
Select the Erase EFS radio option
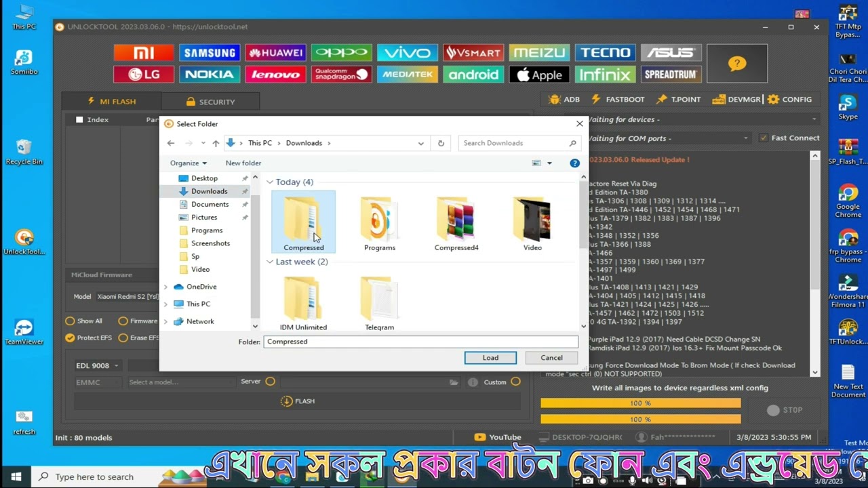point(123,338)
